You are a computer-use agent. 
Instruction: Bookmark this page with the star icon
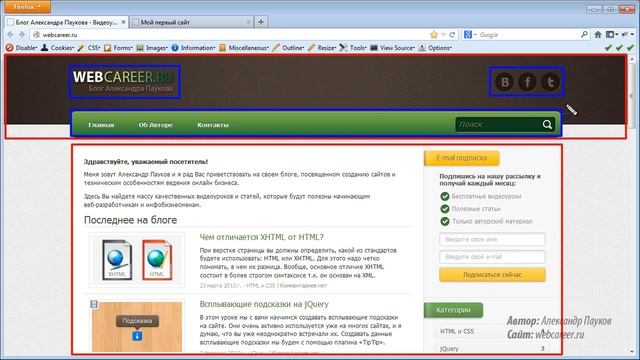(434, 35)
